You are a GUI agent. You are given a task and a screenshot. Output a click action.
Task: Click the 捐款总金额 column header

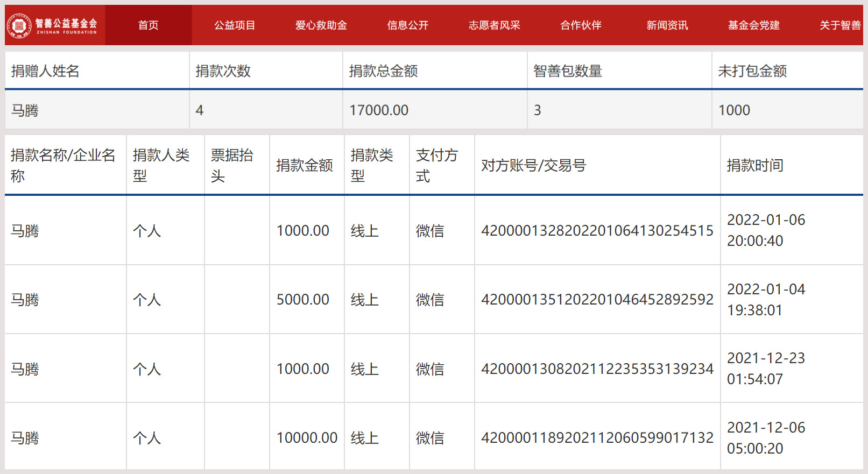pyautogui.click(x=383, y=71)
